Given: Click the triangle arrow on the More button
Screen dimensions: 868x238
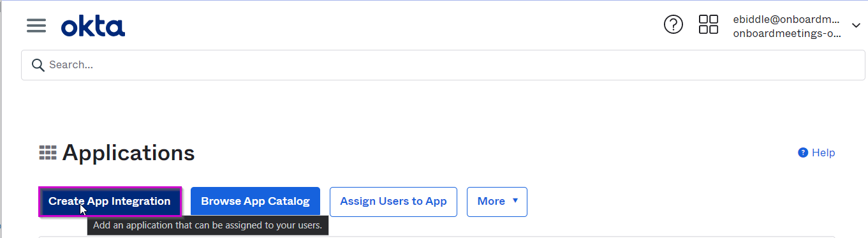Looking at the screenshot, I should click(x=515, y=201).
